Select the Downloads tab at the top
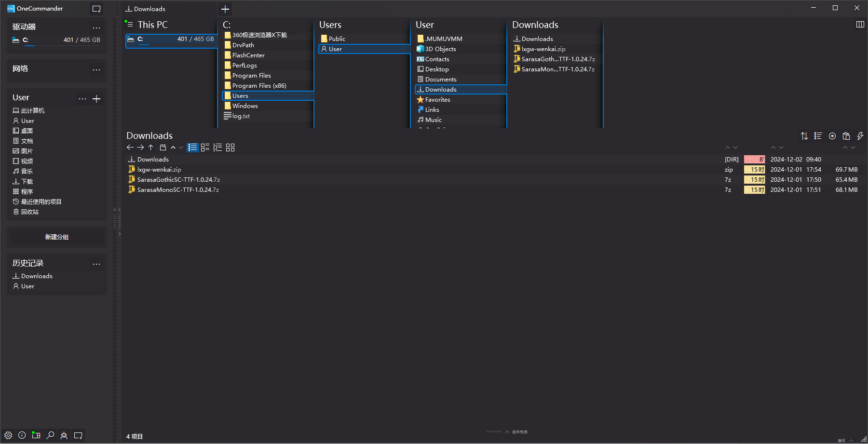Screen dimensions: 868x444 click(149, 9)
